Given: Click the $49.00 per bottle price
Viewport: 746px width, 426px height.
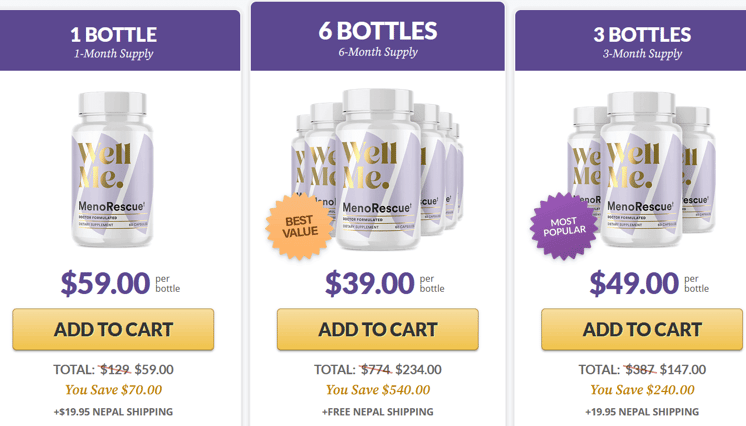Looking at the screenshot, I should (x=649, y=283).
